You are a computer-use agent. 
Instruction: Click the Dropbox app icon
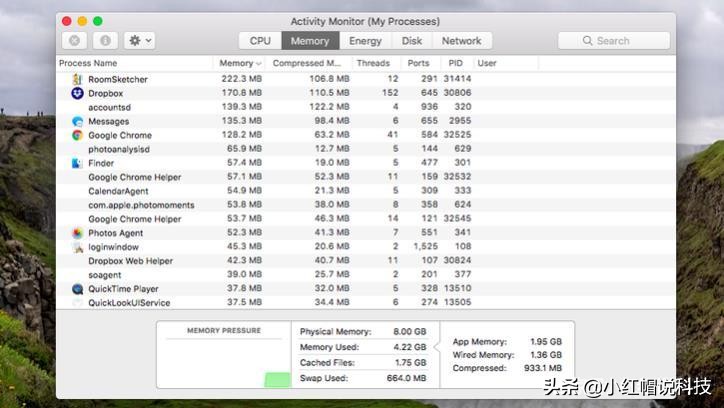(77, 93)
